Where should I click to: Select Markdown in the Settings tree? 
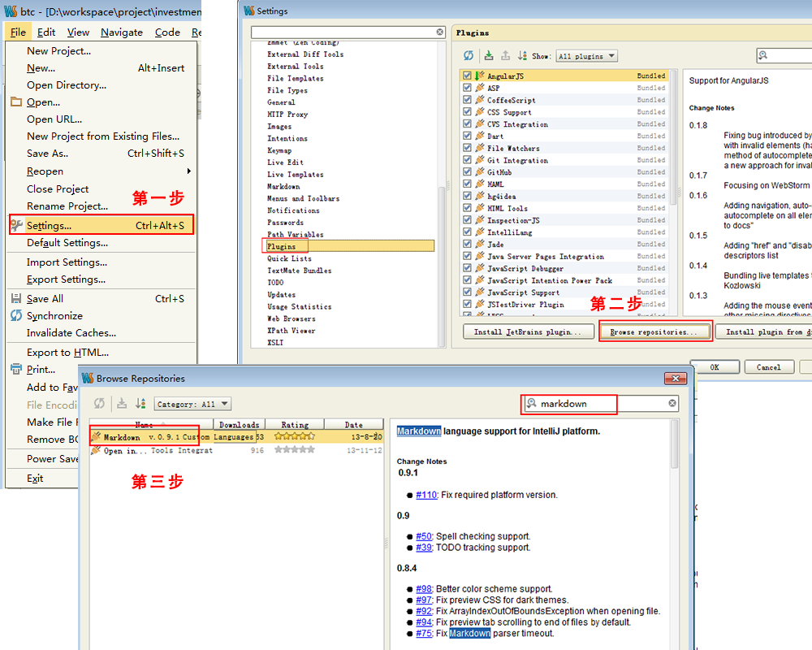(x=283, y=186)
